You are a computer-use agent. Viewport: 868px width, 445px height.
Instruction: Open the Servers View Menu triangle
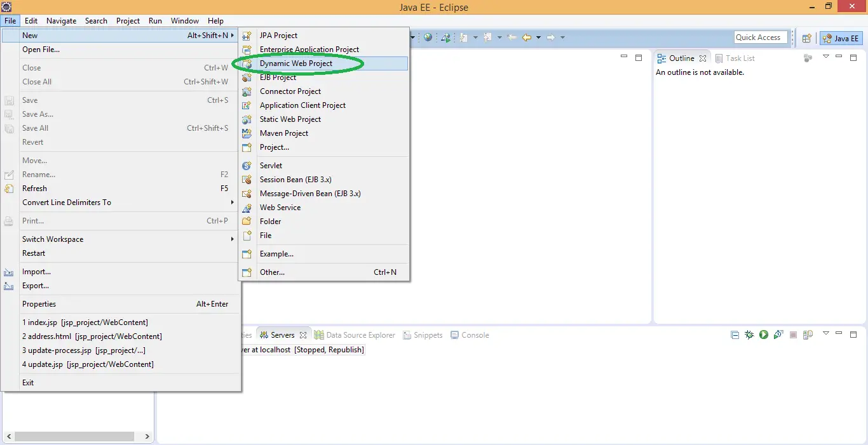pos(826,333)
